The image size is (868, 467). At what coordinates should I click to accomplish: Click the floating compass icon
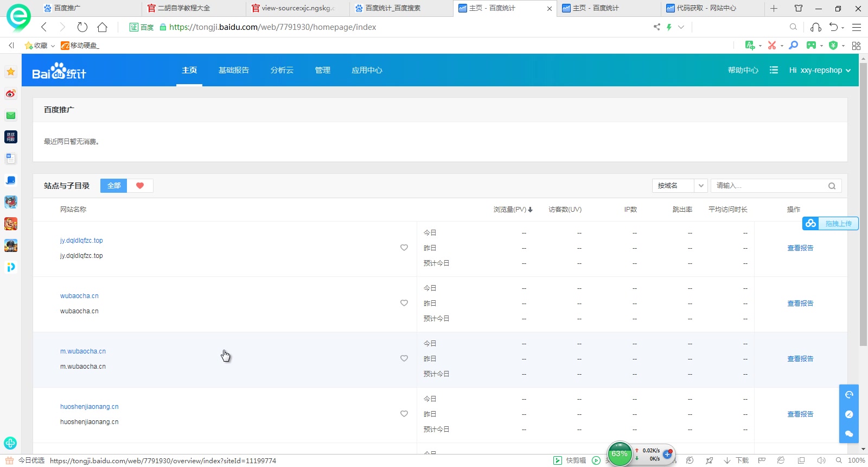click(x=849, y=414)
